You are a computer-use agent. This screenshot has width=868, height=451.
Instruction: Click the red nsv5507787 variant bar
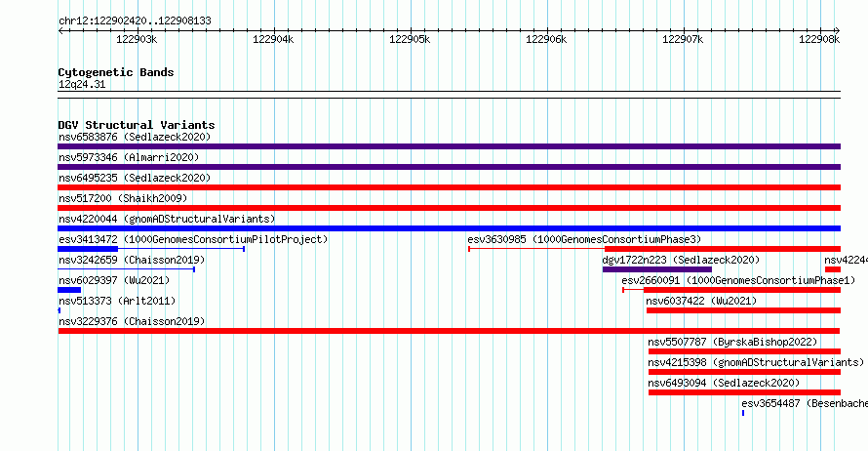[744, 351]
